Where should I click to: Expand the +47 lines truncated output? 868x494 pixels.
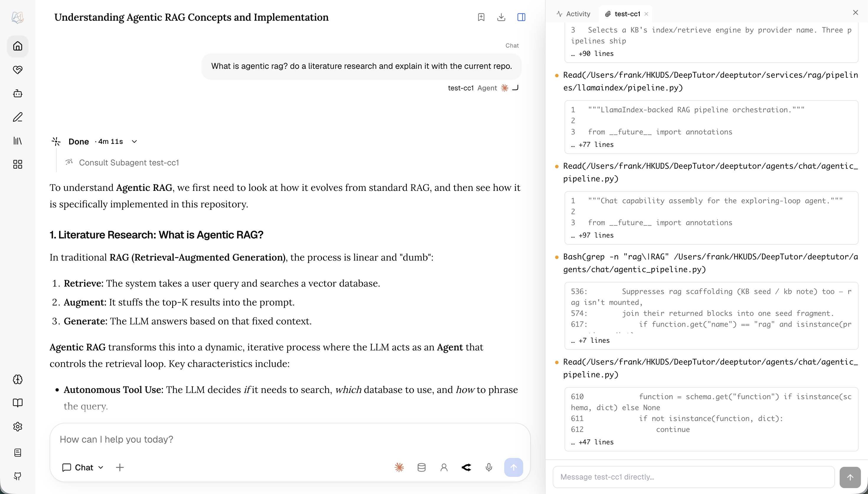pyautogui.click(x=592, y=442)
